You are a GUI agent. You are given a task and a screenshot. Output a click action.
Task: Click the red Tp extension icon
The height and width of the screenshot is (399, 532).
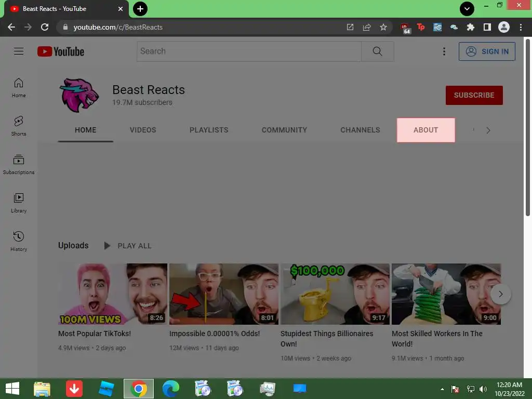coord(421,27)
